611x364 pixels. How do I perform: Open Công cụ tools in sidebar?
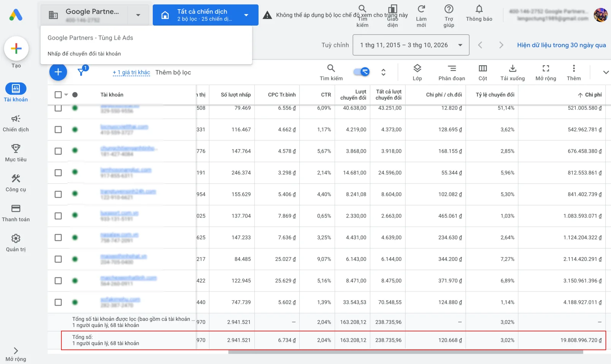[x=16, y=183]
